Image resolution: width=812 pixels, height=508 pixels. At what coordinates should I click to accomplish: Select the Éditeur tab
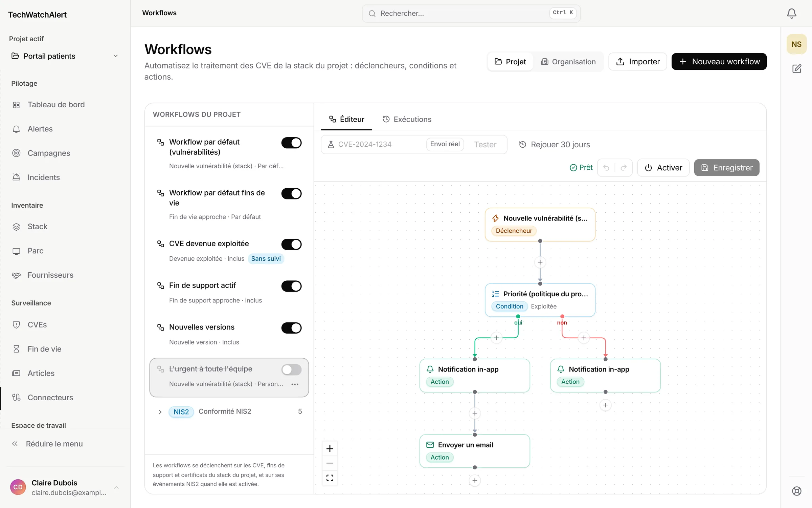347,119
